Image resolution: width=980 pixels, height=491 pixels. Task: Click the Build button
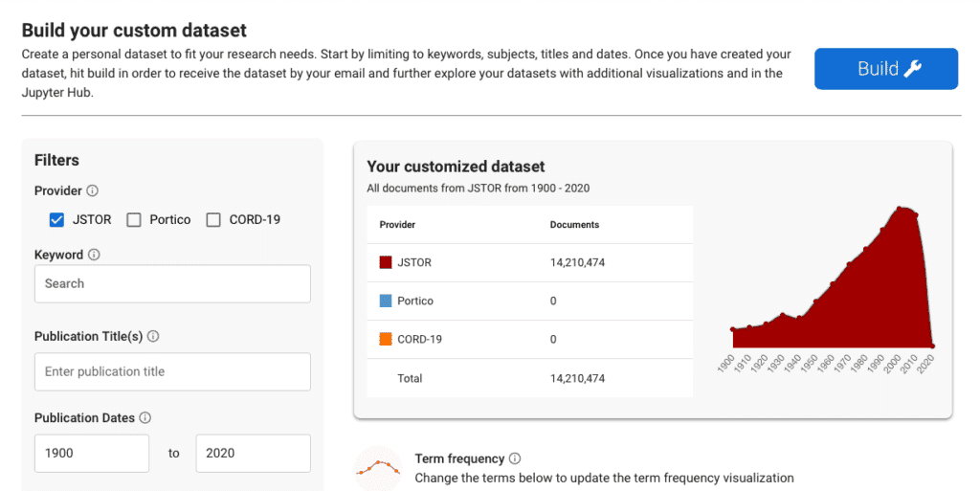885,69
